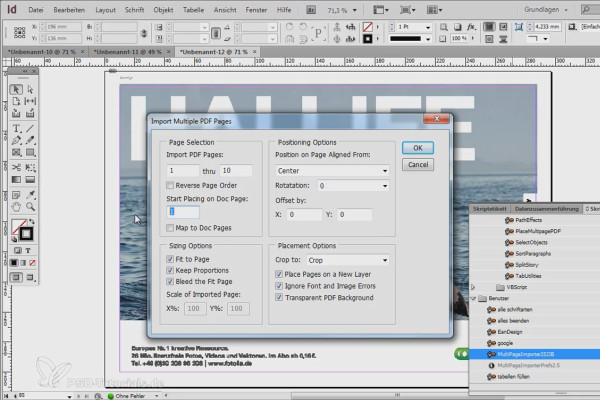Open the Grundlagen workspace dropdown
The height and width of the screenshot is (400, 600).
(x=545, y=10)
